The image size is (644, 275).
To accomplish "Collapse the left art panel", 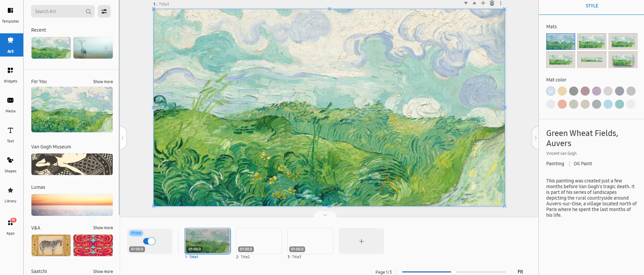I will tap(123, 138).
